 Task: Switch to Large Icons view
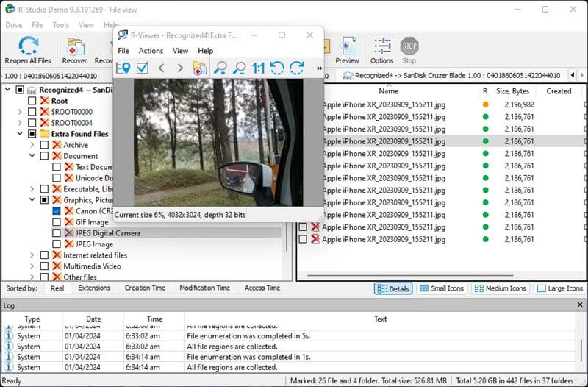pos(560,288)
